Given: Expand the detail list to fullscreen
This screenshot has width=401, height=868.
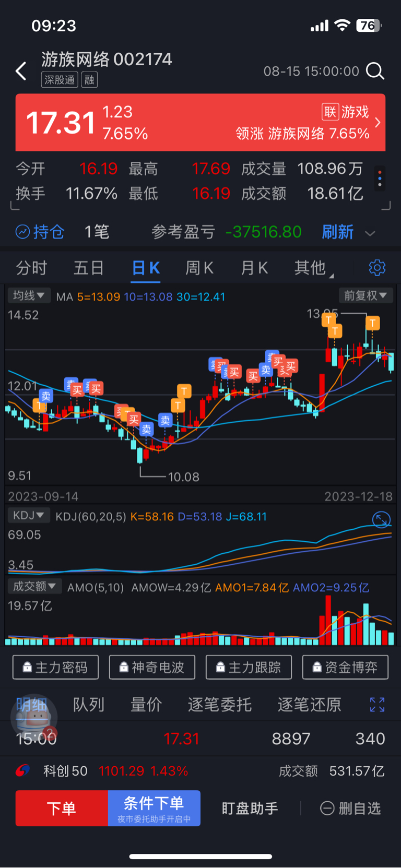Looking at the screenshot, I should point(377,705).
